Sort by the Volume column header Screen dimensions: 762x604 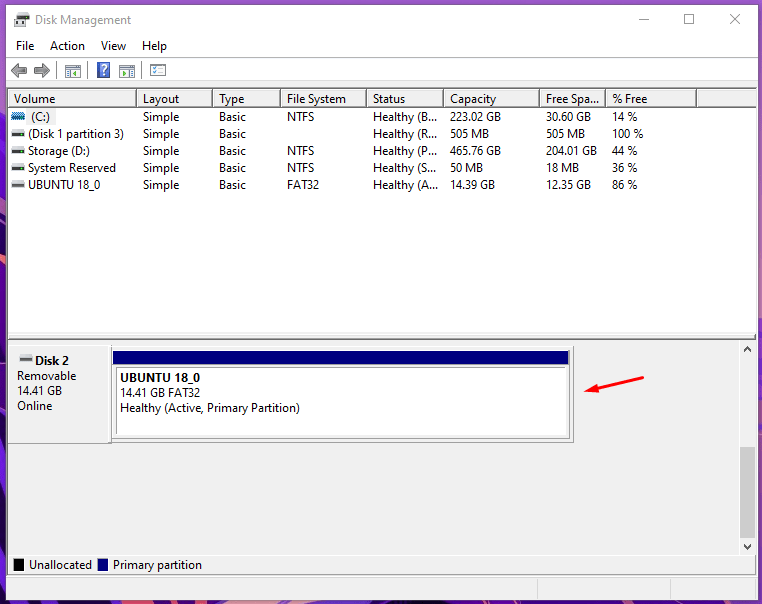pyautogui.click(x=72, y=99)
